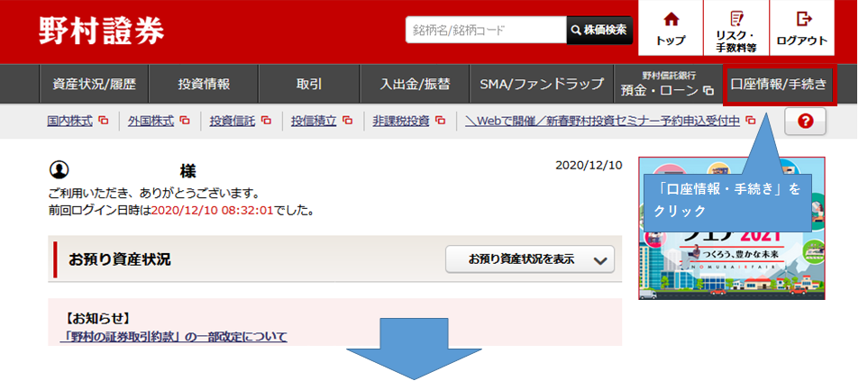Click the トップ home icon button
The height and width of the screenshot is (381, 868).
pos(671,28)
